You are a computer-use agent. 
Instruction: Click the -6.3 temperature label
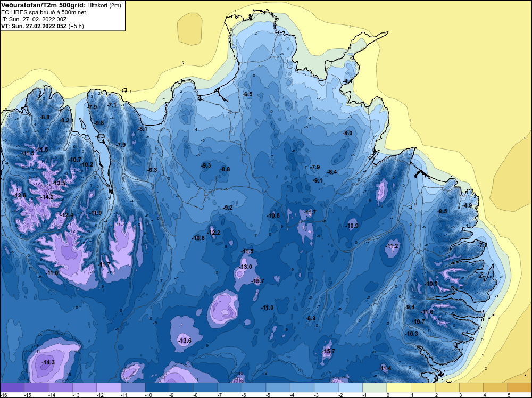pos(152,170)
